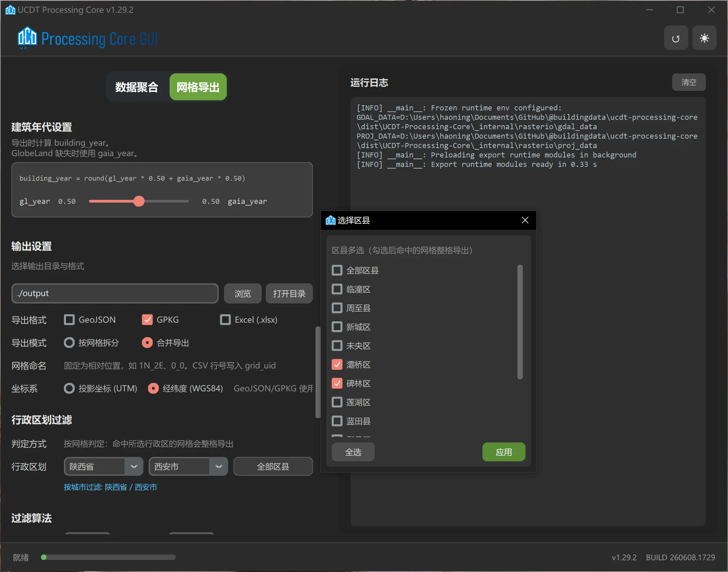Check the 蓝田县 district checkbox

click(337, 421)
